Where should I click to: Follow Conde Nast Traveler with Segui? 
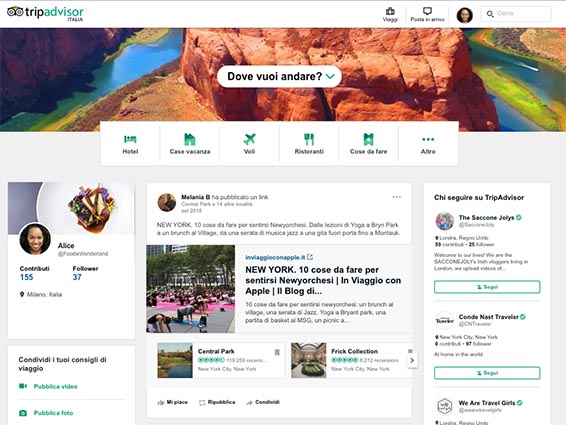pos(487,373)
